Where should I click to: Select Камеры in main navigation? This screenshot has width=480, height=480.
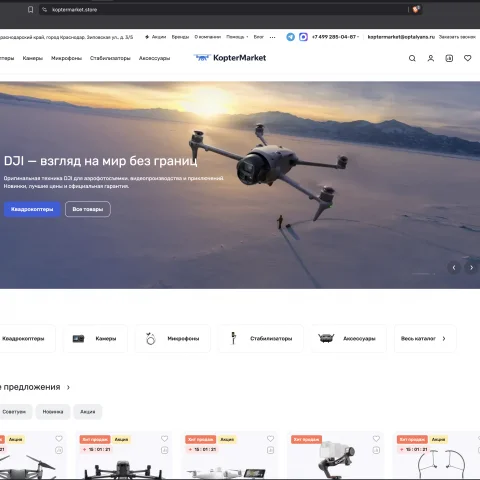click(x=33, y=58)
